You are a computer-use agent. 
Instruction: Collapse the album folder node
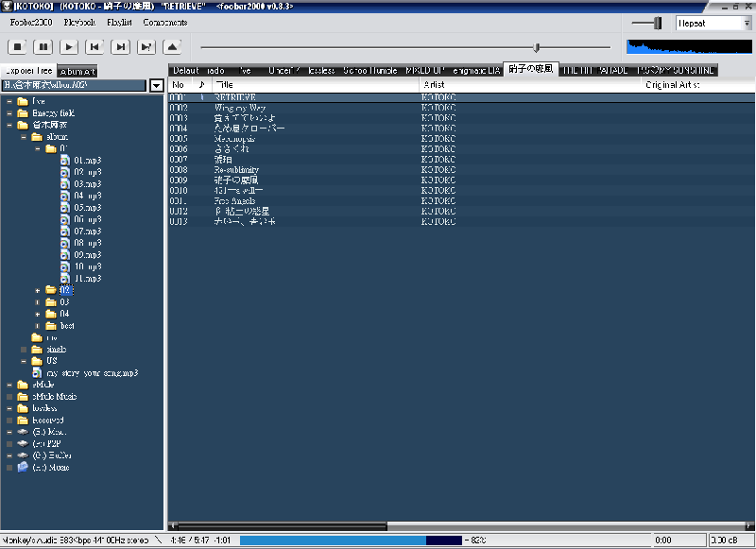coord(24,137)
